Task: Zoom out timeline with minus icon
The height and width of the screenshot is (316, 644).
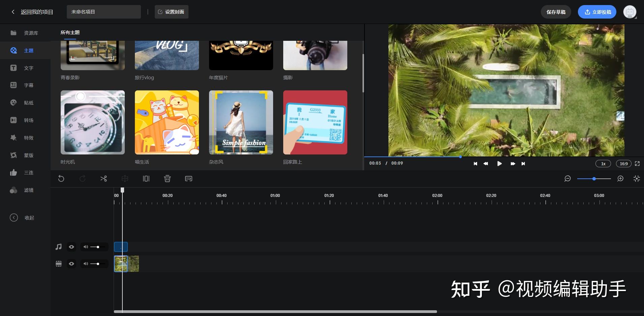Action: pos(567,178)
